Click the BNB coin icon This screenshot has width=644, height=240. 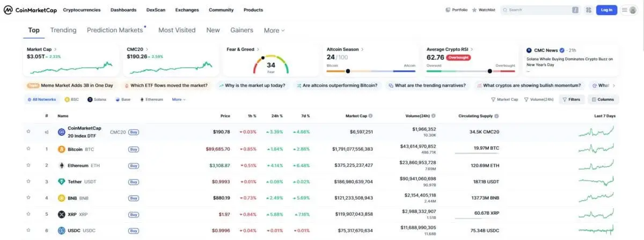click(61, 198)
